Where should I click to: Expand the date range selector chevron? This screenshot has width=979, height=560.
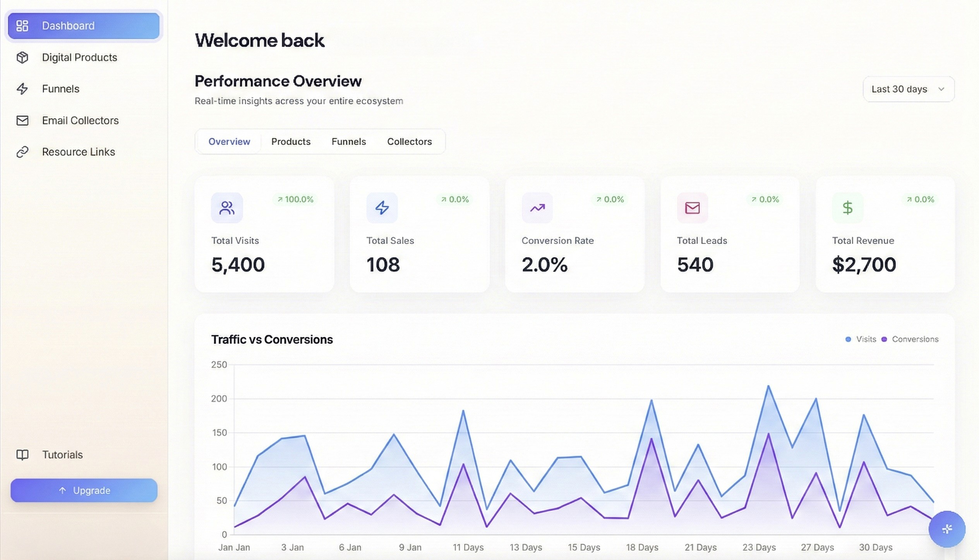[941, 89]
